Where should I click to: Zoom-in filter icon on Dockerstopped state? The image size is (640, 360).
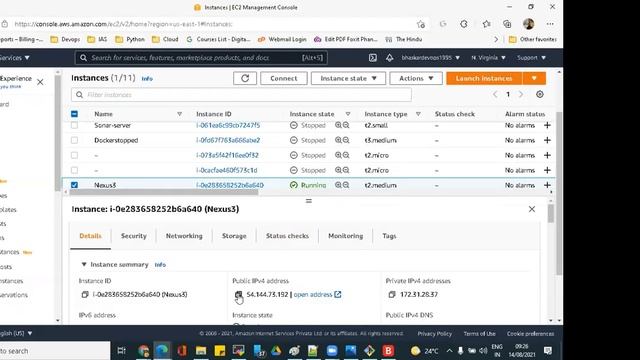pos(338,140)
